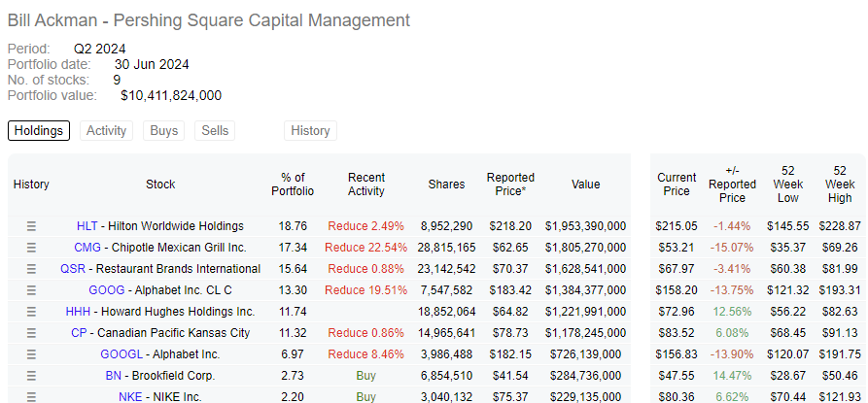Open the HLT ticker link

(x=87, y=226)
